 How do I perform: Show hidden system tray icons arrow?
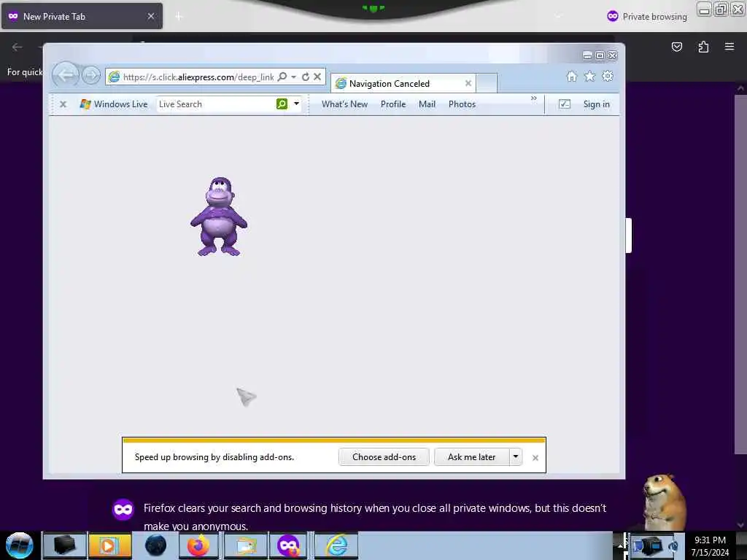pos(620,545)
